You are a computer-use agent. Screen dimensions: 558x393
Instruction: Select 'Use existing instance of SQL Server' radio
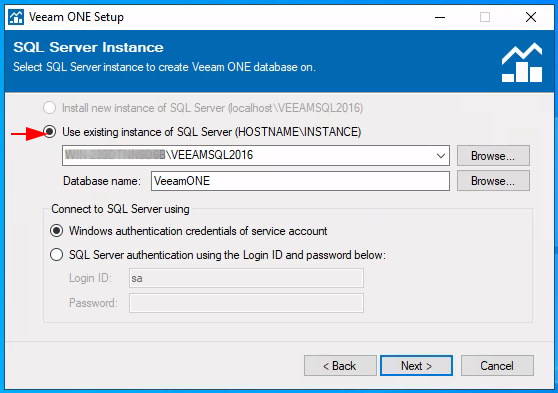point(50,132)
